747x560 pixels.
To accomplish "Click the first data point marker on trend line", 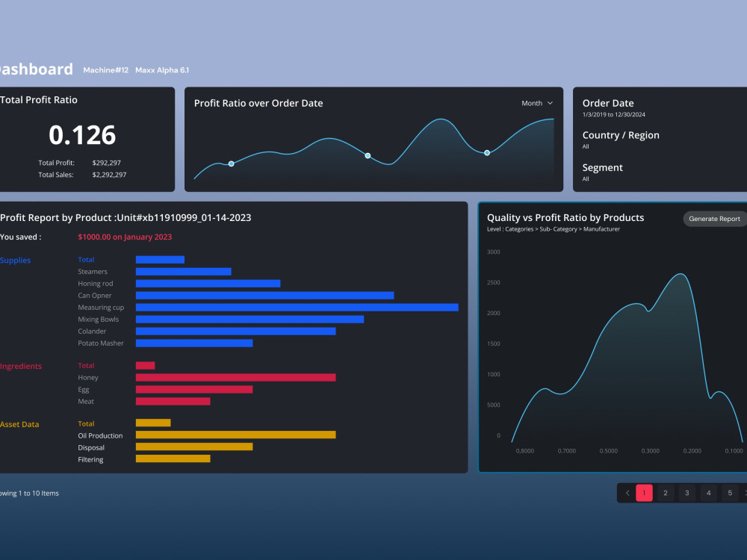I will click(x=232, y=163).
